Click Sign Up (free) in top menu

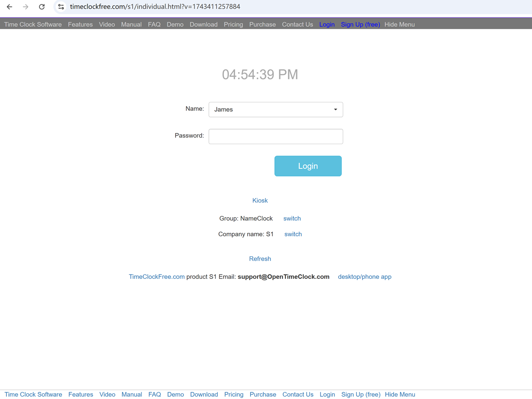(x=360, y=24)
